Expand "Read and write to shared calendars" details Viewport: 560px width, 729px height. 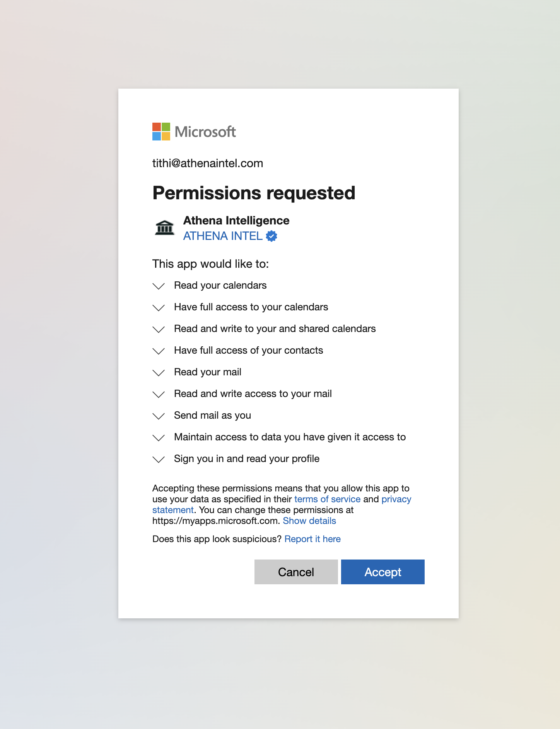tap(159, 329)
